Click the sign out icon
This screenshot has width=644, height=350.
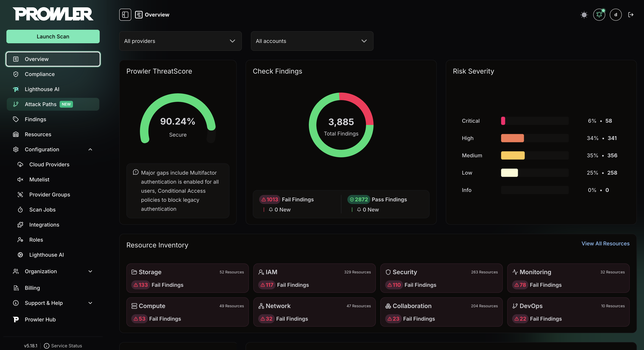[x=630, y=15]
